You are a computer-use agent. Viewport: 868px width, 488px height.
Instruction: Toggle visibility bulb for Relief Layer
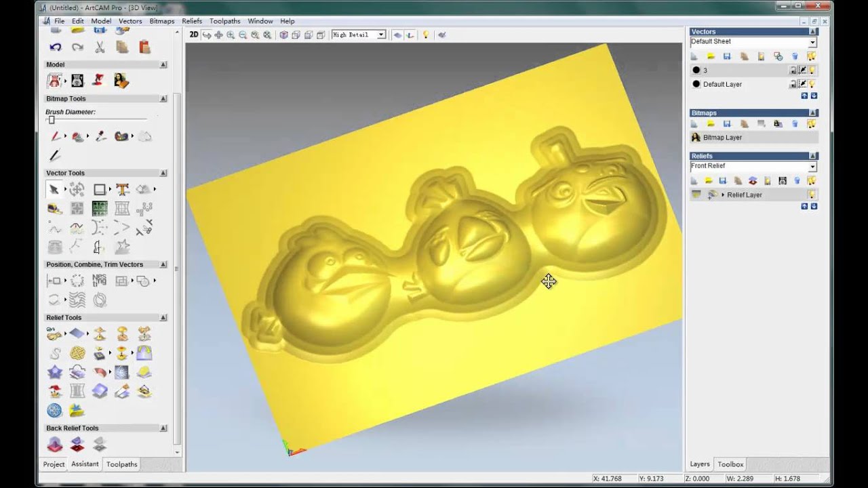click(812, 195)
